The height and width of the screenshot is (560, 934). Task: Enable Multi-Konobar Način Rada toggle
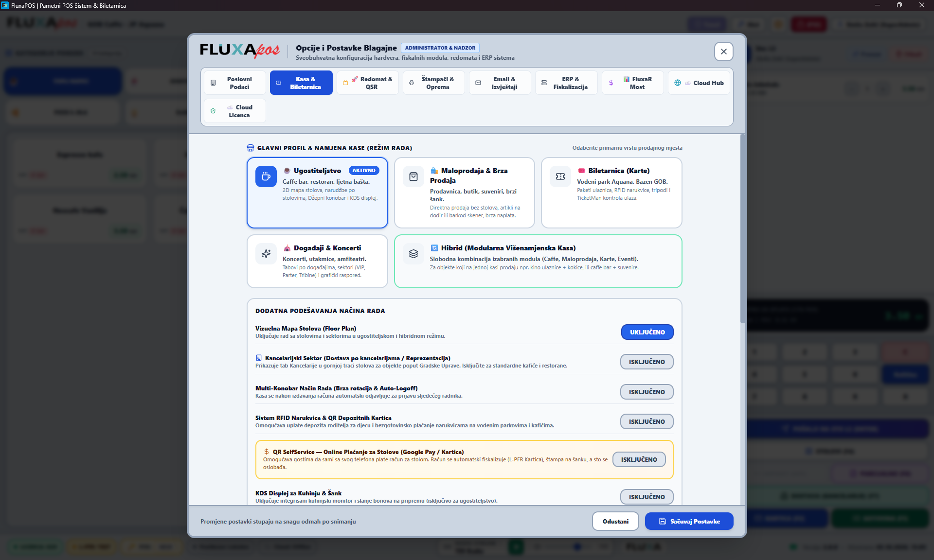(x=647, y=392)
